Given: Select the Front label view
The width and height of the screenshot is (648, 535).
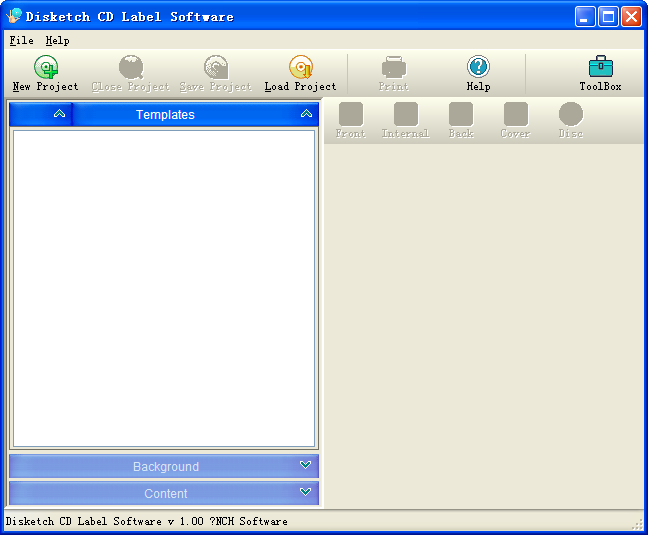Looking at the screenshot, I should pos(350,120).
